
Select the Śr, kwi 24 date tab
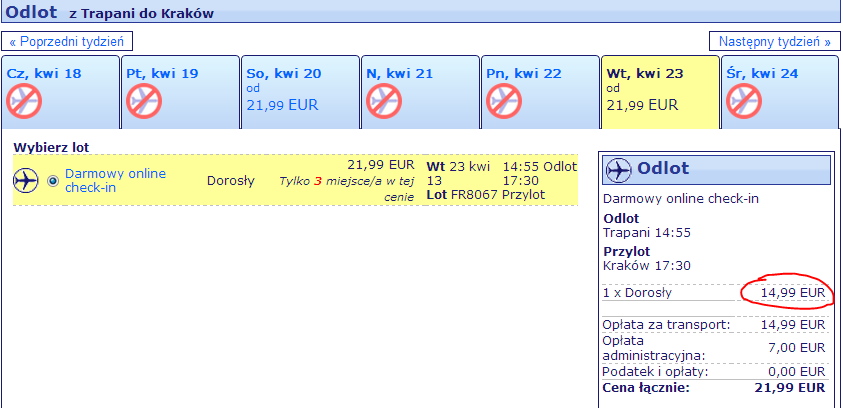click(x=780, y=92)
